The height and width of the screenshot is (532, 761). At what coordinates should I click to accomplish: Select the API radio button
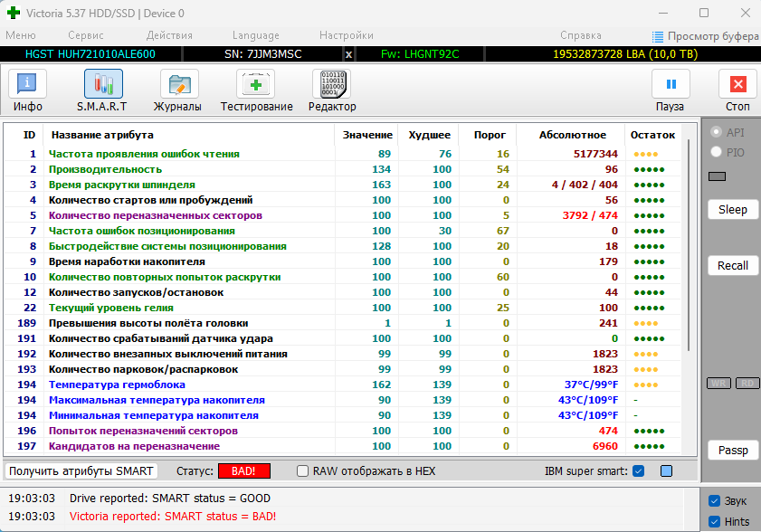click(x=716, y=132)
